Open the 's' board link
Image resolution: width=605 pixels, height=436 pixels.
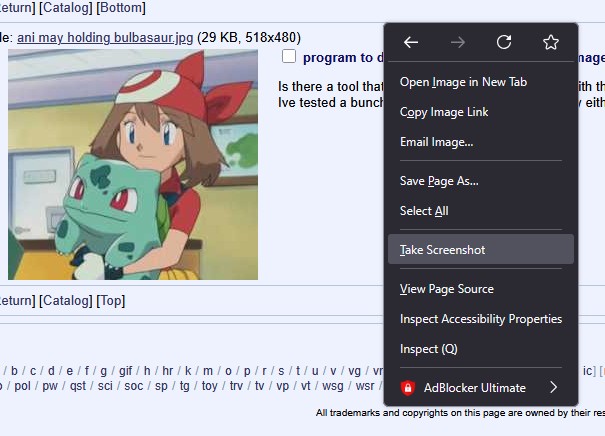click(281, 371)
